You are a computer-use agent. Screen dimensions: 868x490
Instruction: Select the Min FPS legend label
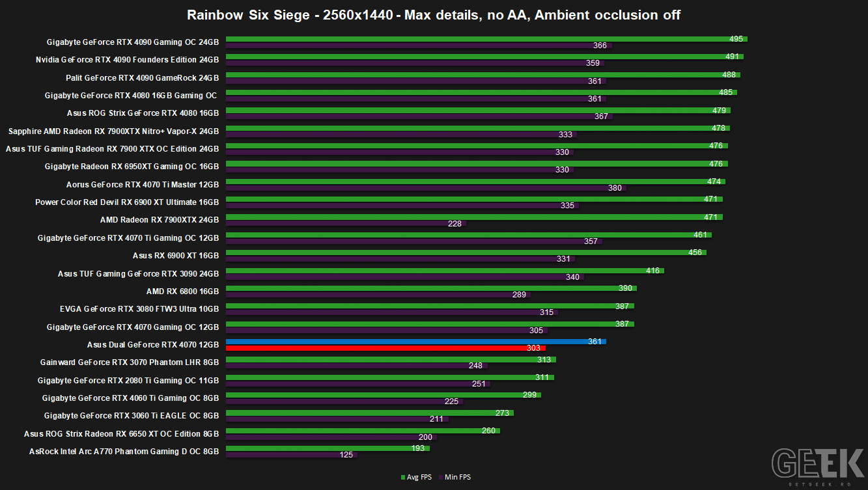coord(458,478)
